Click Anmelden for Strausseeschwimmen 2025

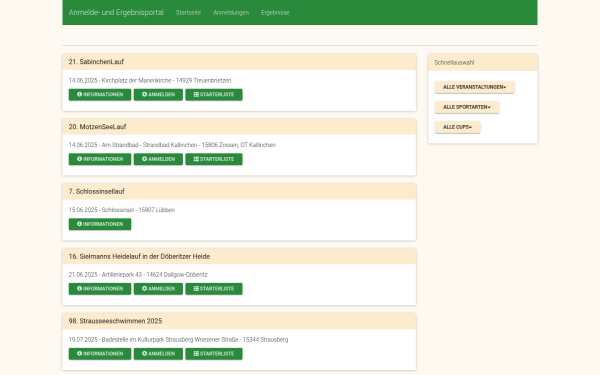pos(158,354)
